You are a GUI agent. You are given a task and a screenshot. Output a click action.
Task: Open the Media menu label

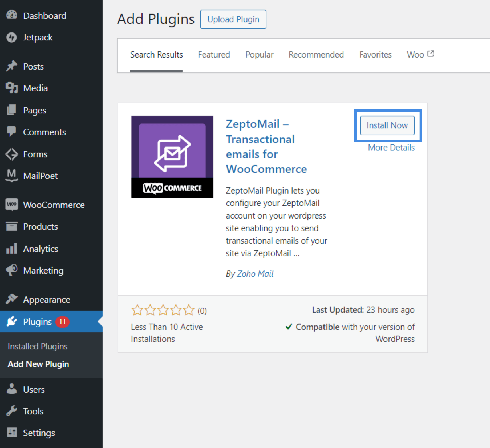(35, 88)
